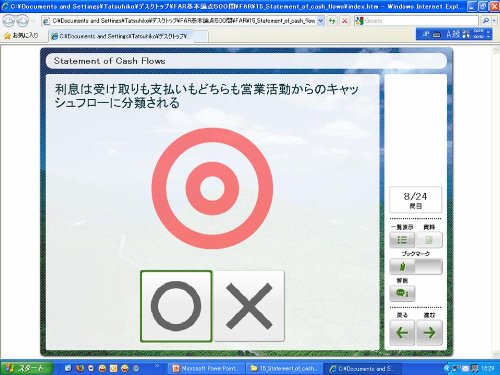The image size is (500, 375).
Task: Click the language bar input mode A icon
Action: (x=449, y=34)
